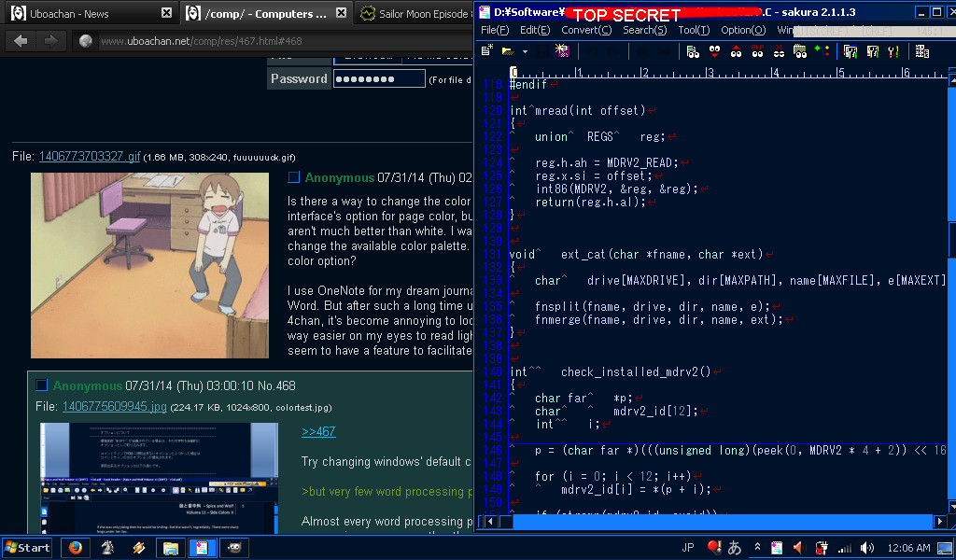Open the speaker volume tray icon
Screen dimensions: 956x560
coord(866,548)
